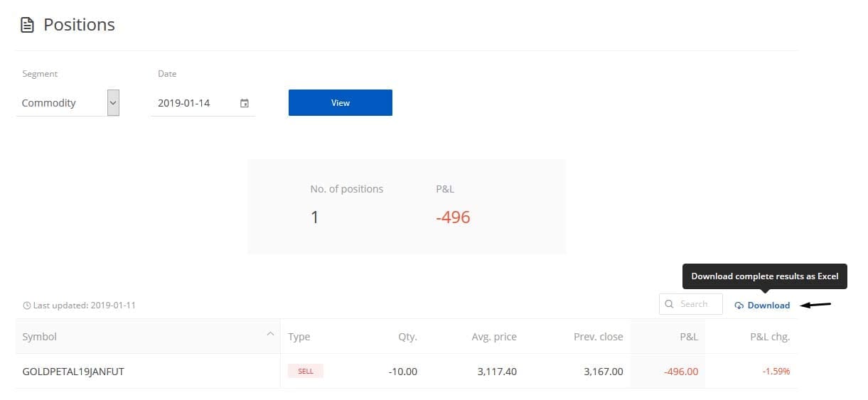Download results as Excel
868x400 pixels.
[x=762, y=306]
